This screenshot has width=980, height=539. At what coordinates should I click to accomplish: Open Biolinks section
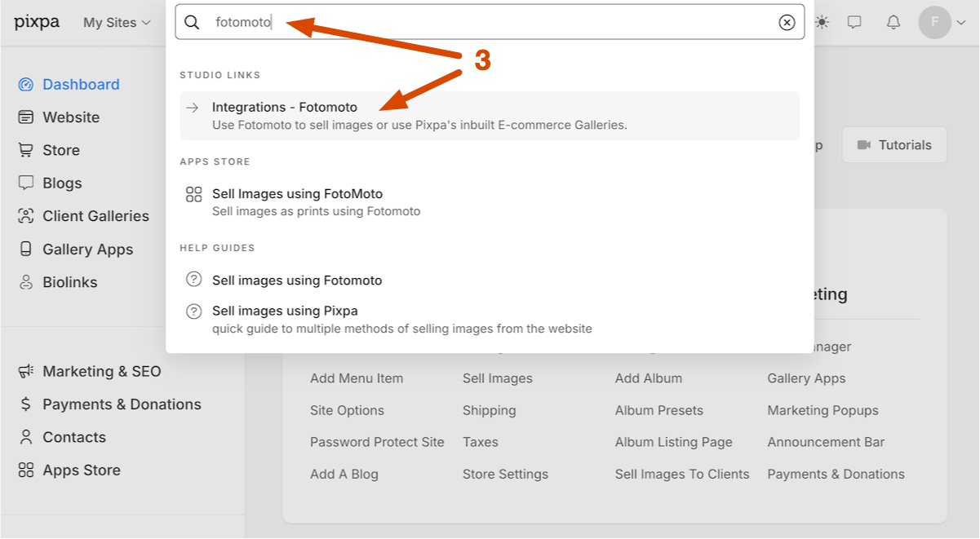click(69, 282)
